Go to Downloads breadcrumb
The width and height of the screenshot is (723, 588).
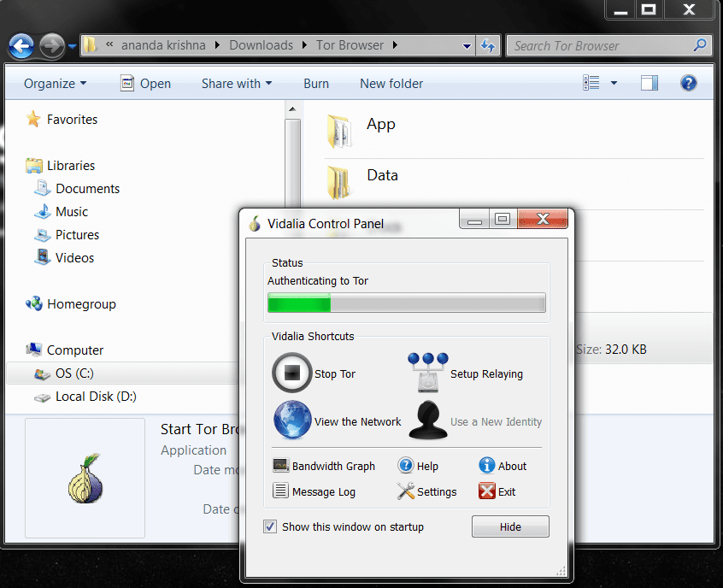pos(261,45)
